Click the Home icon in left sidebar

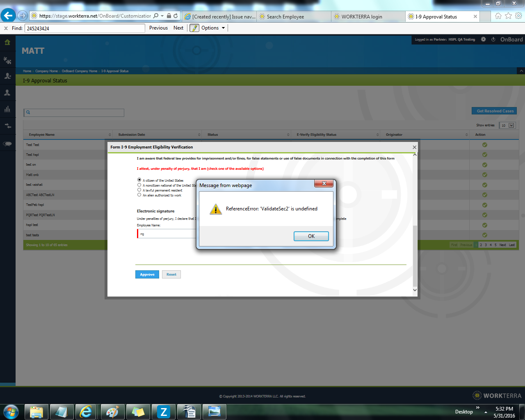pos(7,42)
